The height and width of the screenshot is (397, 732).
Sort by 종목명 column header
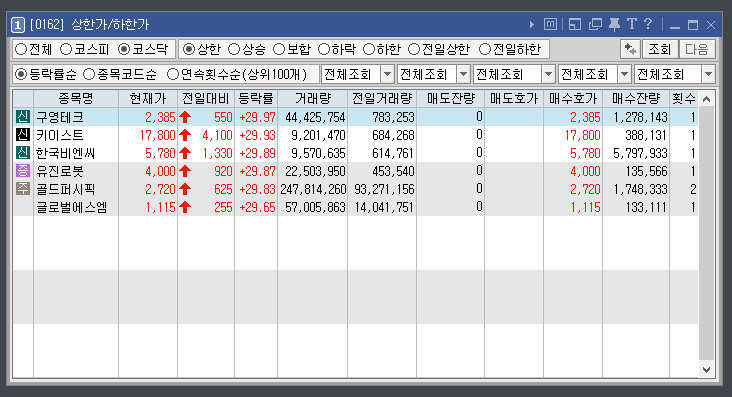coord(76,99)
